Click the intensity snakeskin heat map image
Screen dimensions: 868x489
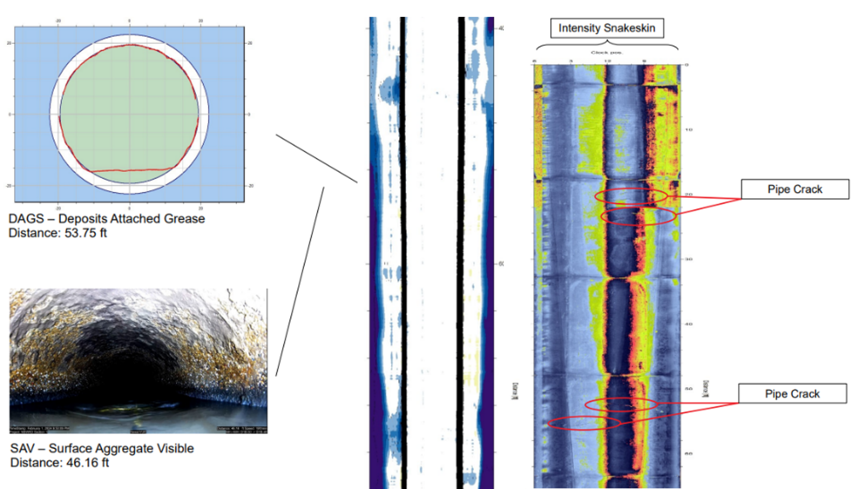coord(607,276)
